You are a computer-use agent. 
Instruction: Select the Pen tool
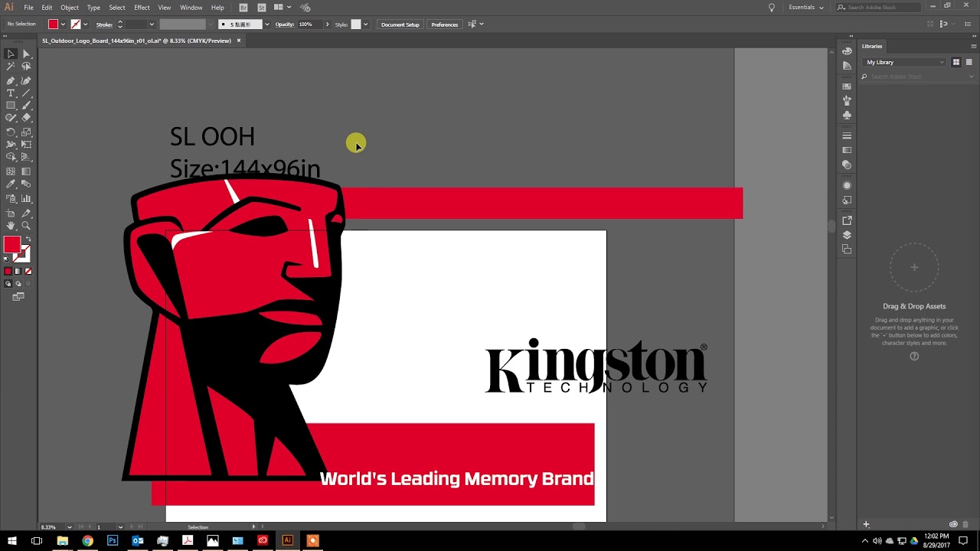(x=11, y=80)
